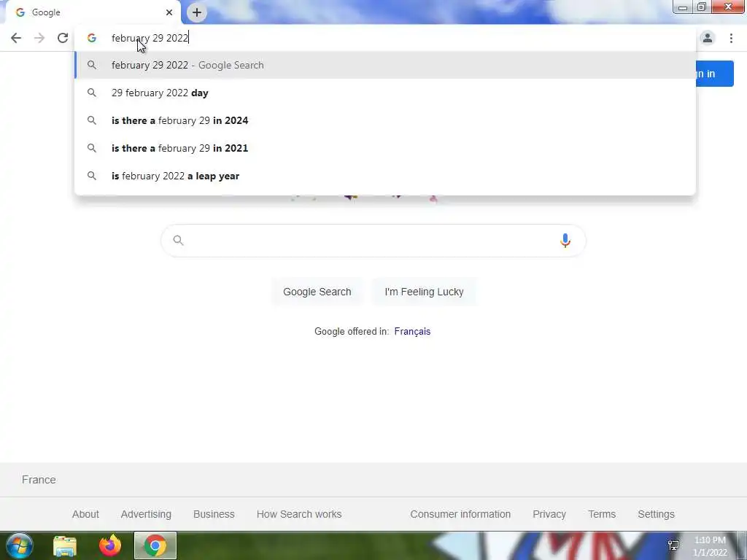The image size is (747, 560).
Task: Open File Explorer from the taskbar
Action: coord(65,545)
